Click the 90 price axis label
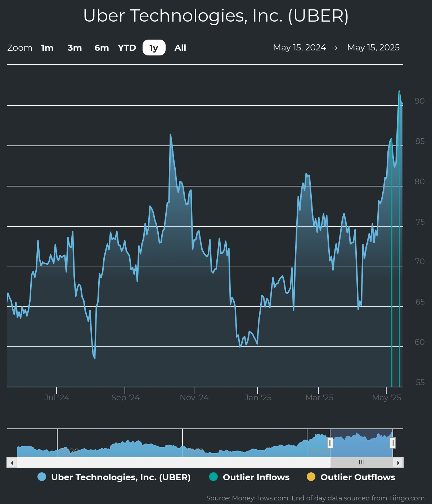432x504 pixels. (x=419, y=101)
